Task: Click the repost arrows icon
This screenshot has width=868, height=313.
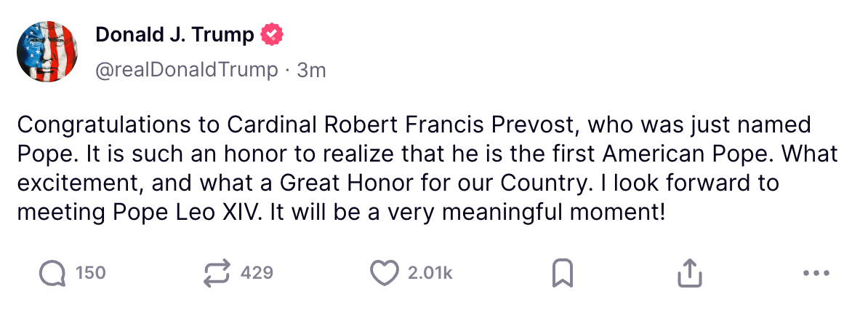Action: (x=217, y=274)
